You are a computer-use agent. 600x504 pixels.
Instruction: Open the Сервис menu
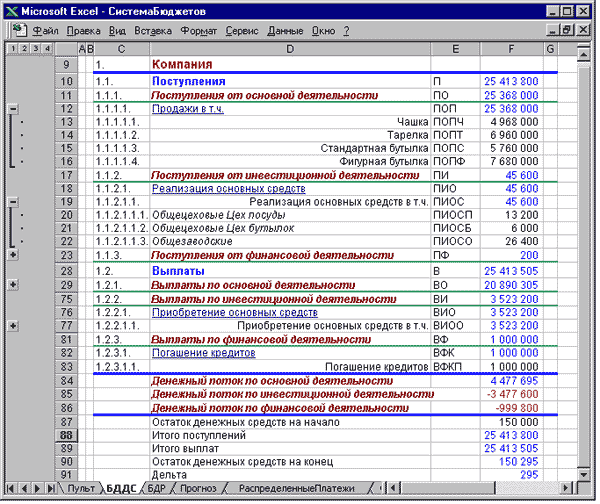tap(242, 31)
